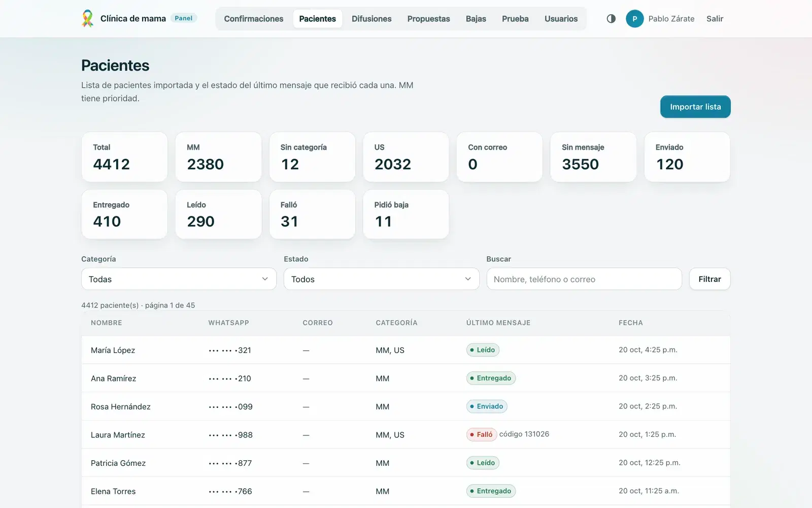The width and height of the screenshot is (812, 508).
Task: Click the date 20 oct, 4:25 p.m.
Action: 648,350
